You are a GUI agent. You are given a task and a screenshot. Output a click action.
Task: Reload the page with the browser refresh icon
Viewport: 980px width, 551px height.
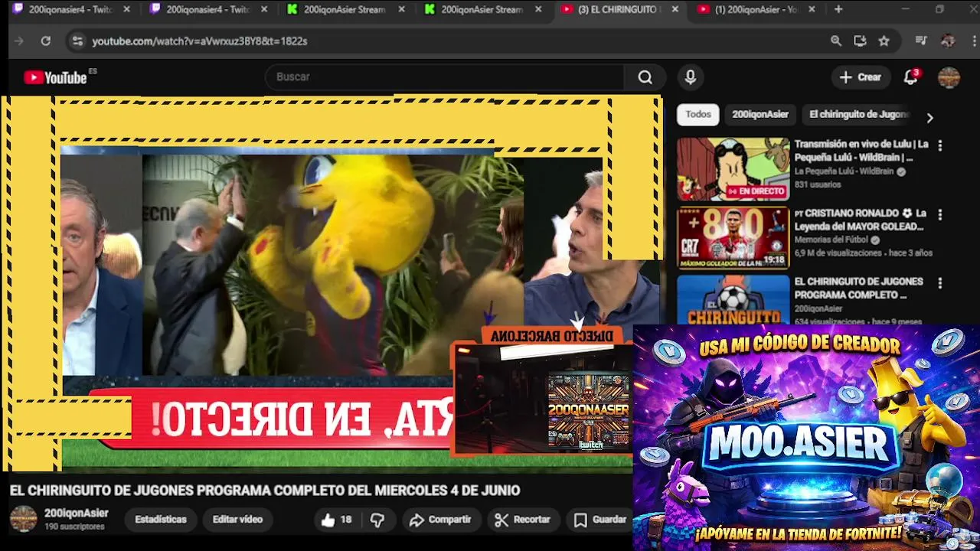45,41
